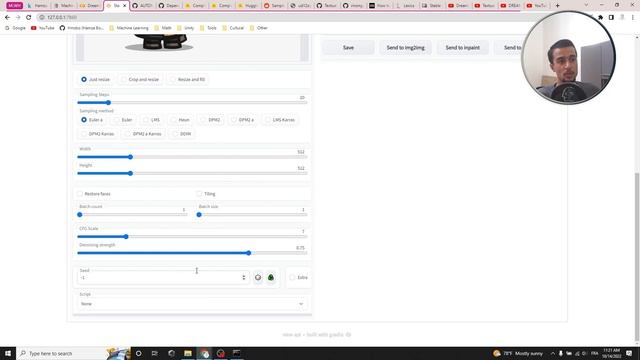640x360 pixels.
Task: Click the weather widget Mostly sunny
Action: point(518,353)
